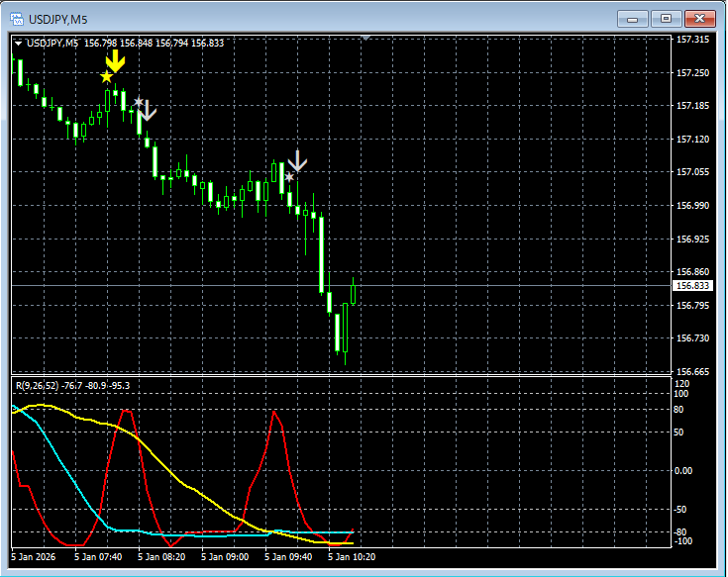Screen dimensions: 728x577
Task: Minimize the USDJPY,M5 chart window
Action: coord(632,19)
